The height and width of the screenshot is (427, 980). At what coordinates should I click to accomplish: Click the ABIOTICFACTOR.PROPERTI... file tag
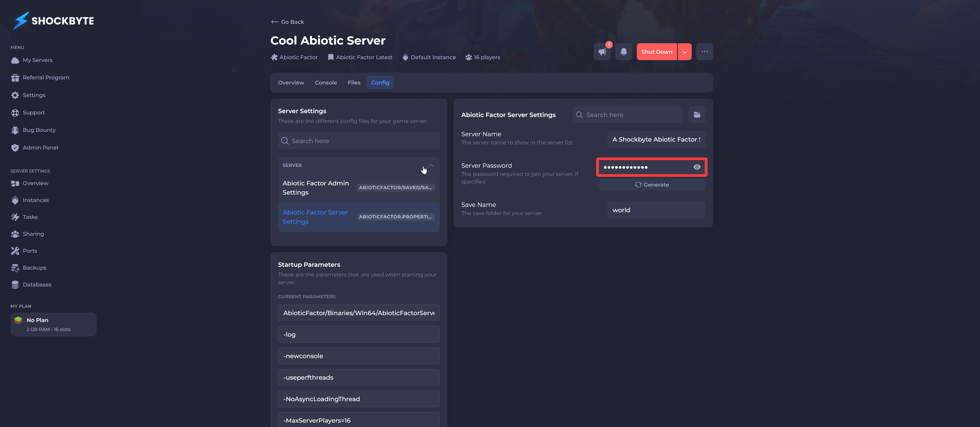(396, 217)
